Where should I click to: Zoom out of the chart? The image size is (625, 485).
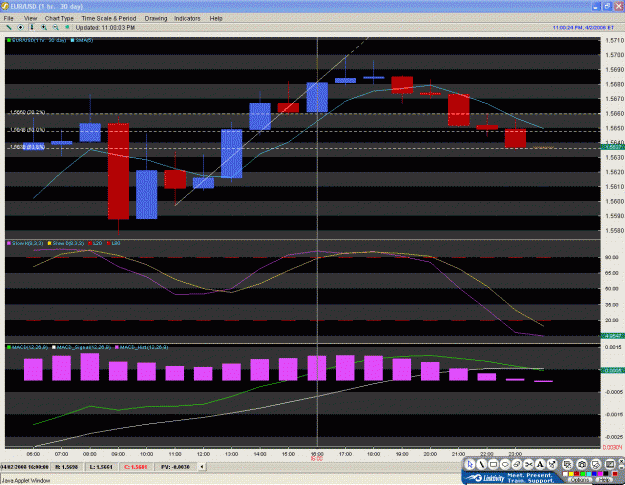pos(55,27)
